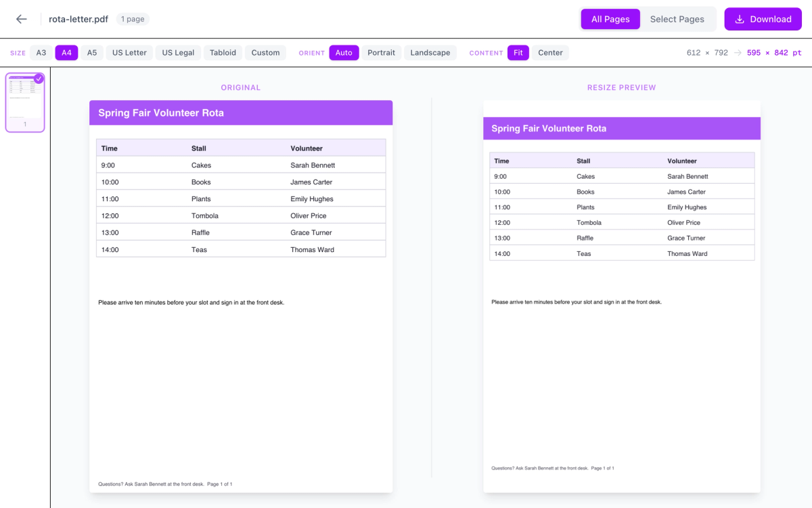This screenshot has width=812, height=508.
Task: Click the arrive ten minutes note in original
Action: click(191, 303)
